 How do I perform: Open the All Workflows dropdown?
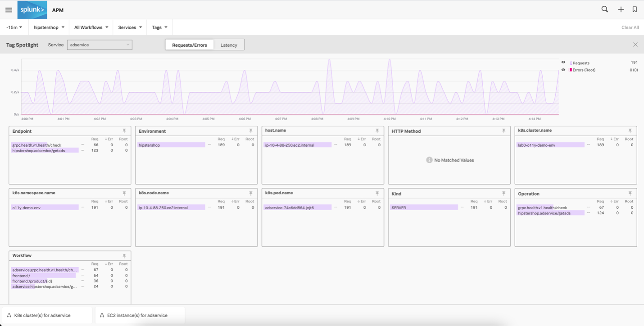[91, 27]
